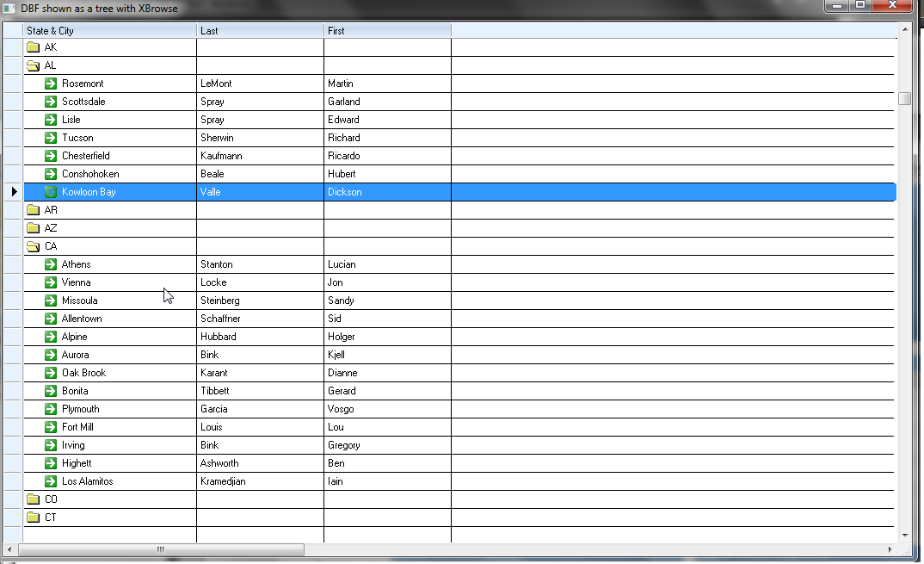The height and width of the screenshot is (564, 924).
Task: Click the First column header
Action: click(x=388, y=31)
